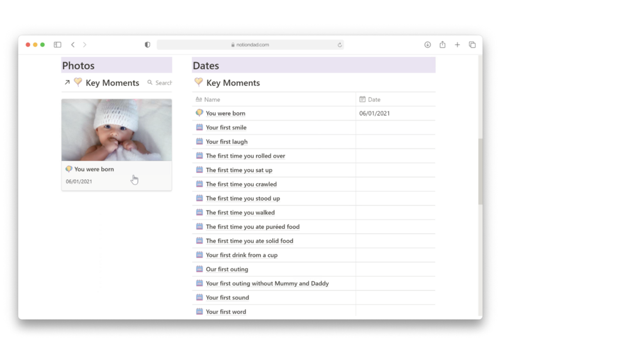This screenshot has width=644, height=362.
Task: Show the Safari downloads list
Action: 427,45
